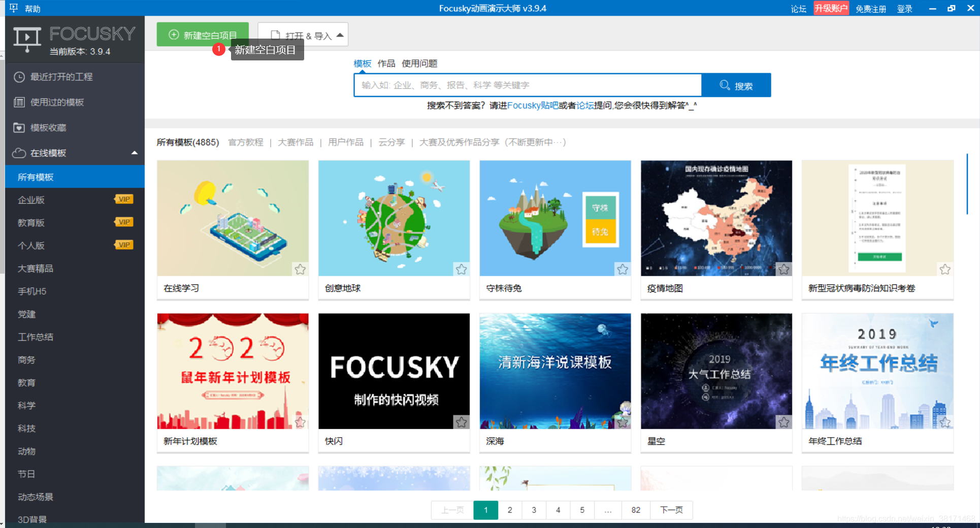
Task: Select the 官方教程 filter
Action: click(246, 142)
